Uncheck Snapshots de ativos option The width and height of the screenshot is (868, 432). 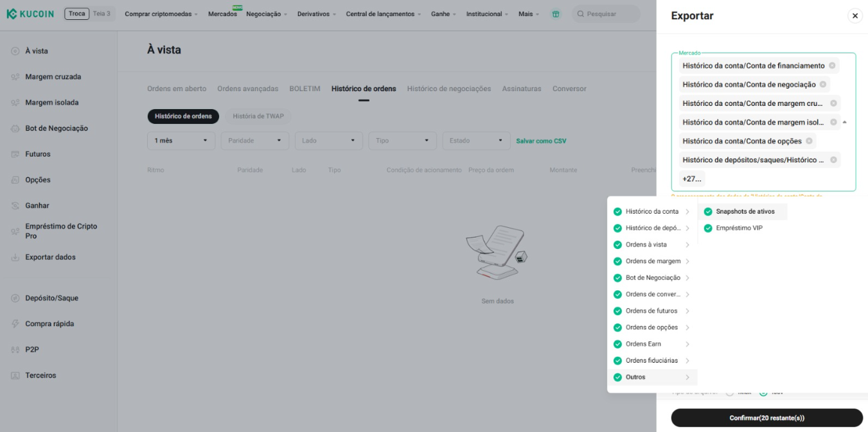coord(708,211)
